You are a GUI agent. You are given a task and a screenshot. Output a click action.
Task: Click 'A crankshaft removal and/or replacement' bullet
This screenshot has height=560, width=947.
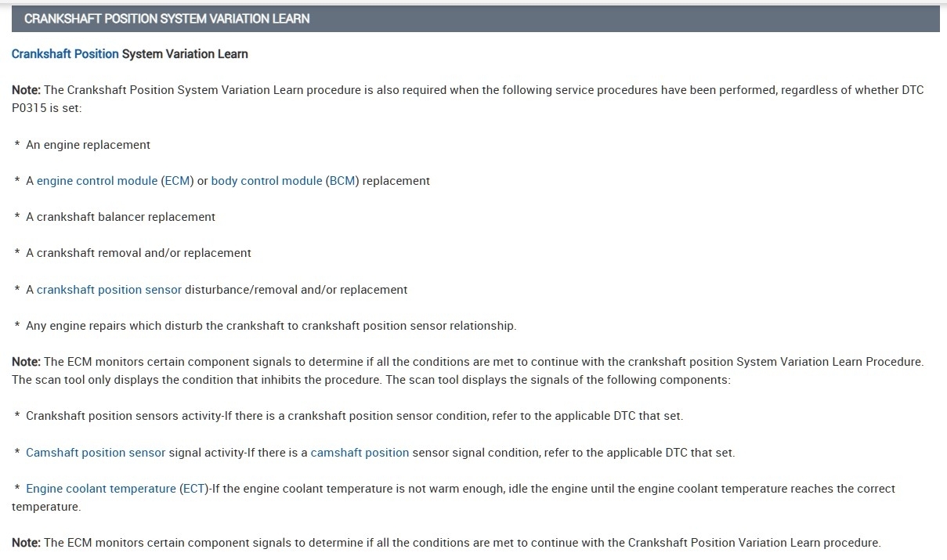[139, 253]
